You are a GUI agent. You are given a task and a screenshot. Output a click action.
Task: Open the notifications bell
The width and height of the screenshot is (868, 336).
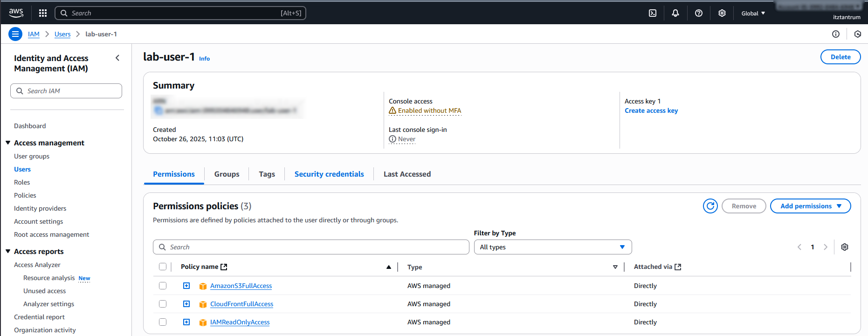[x=675, y=13]
